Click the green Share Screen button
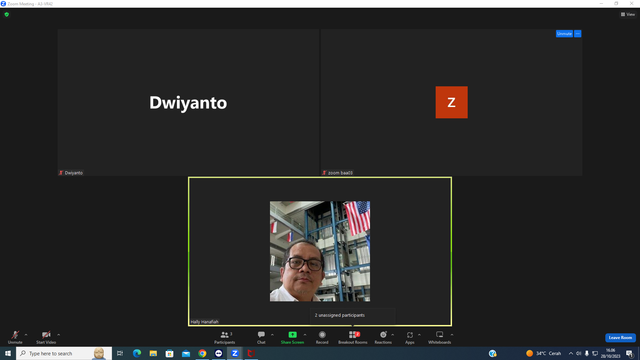640x360 pixels. pos(292,337)
